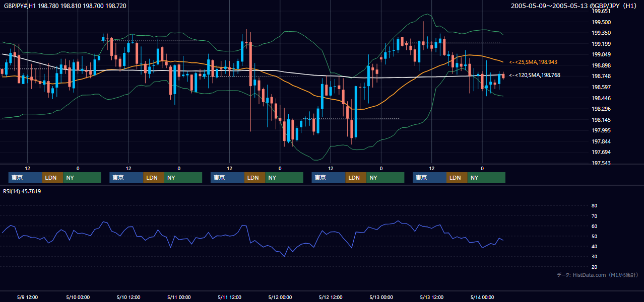Click the 5/10 00:00 date label
Image resolution: width=644 pixels, height=302 pixels.
(78, 297)
